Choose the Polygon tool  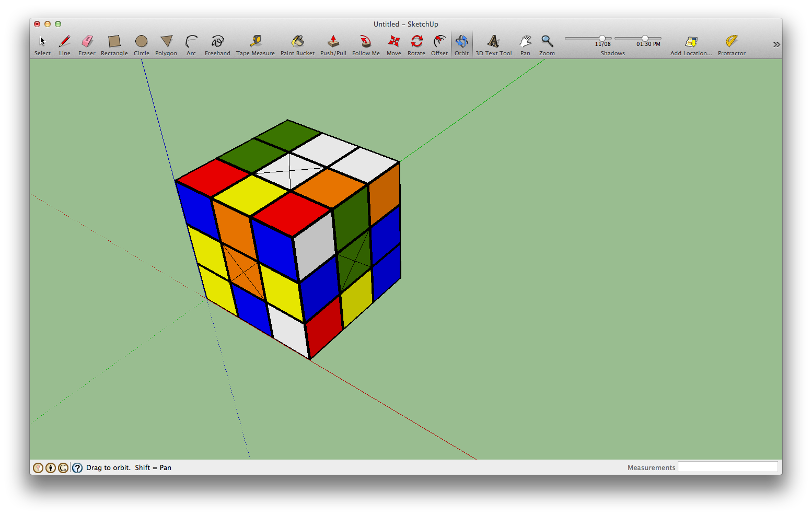tap(166, 45)
